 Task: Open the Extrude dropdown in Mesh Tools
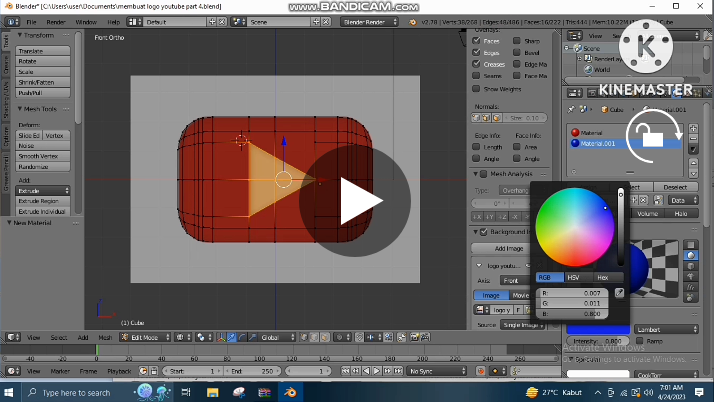coord(43,190)
